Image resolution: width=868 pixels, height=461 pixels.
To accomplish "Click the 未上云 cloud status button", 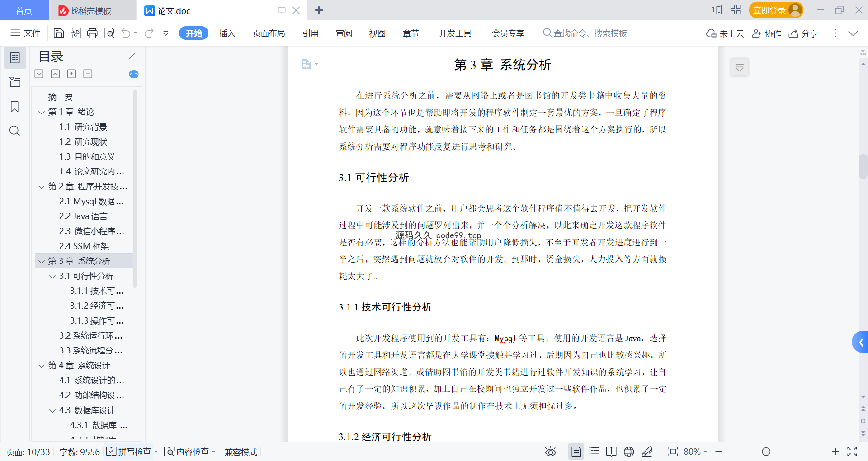I will coord(725,33).
